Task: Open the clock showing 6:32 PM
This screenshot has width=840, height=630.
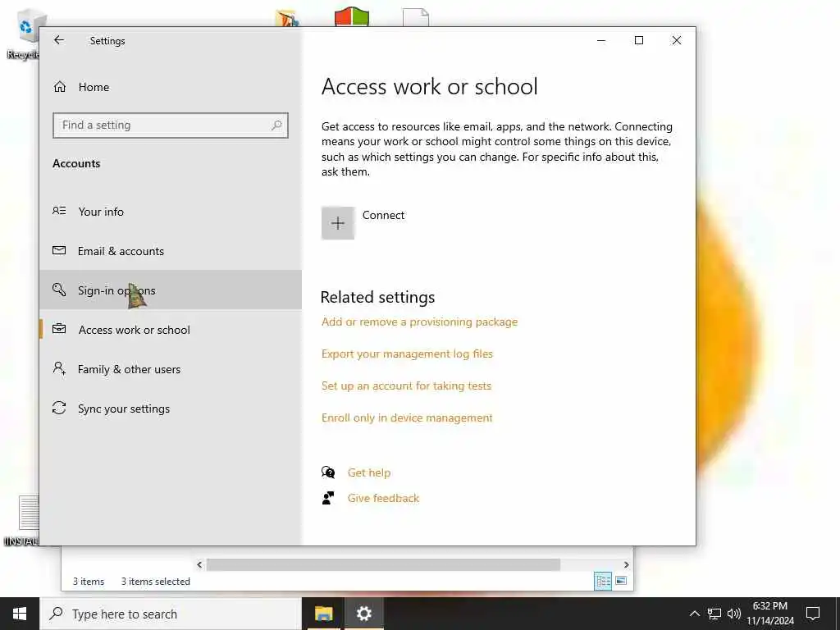Action: [770, 614]
